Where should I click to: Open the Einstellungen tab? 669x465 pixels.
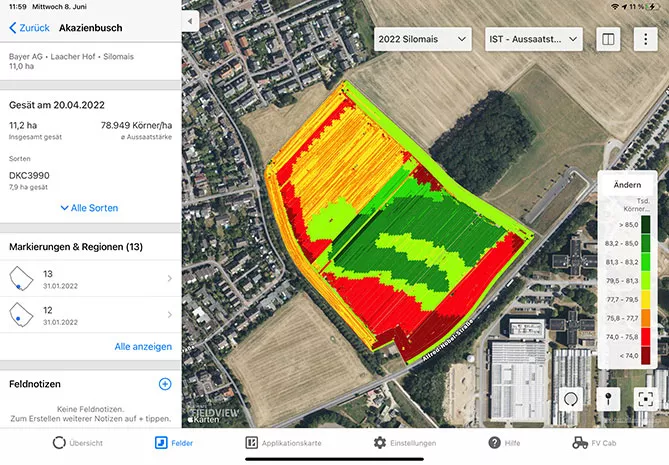[404, 442]
